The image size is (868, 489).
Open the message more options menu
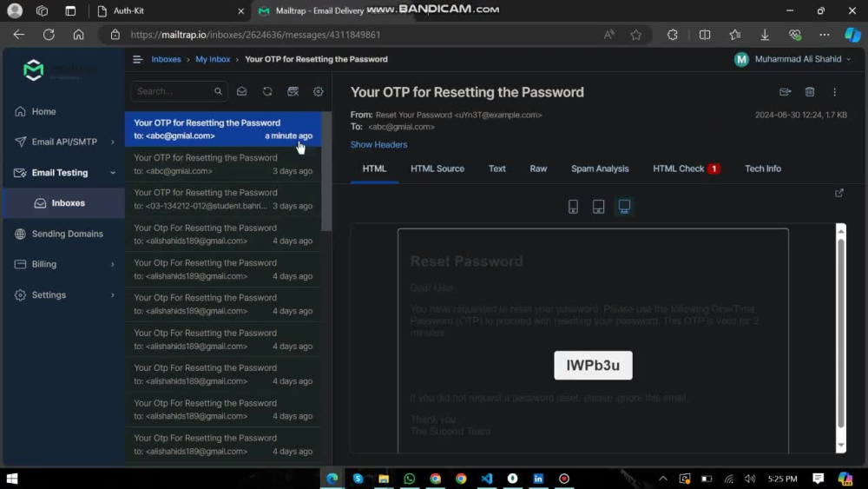click(835, 92)
